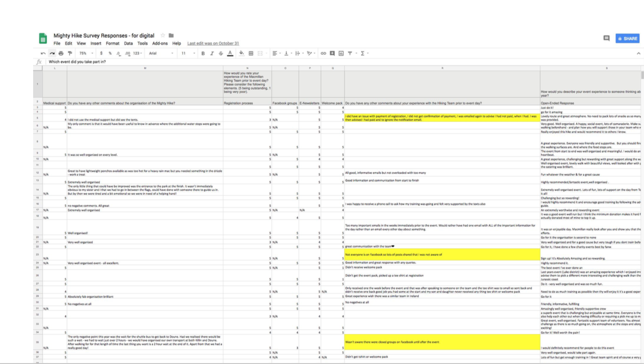The width and height of the screenshot is (644, 364).
Task: Format as percent with % icon
Action: tap(110, 53)
